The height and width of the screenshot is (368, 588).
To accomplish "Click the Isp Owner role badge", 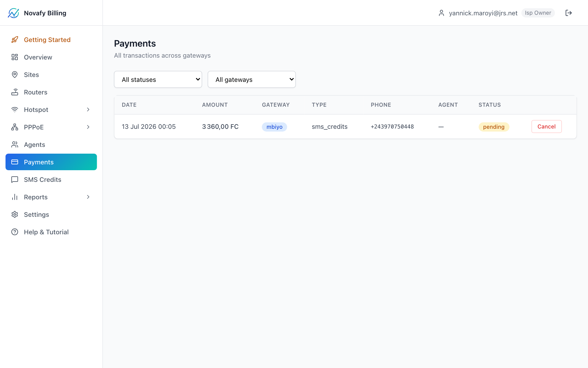I will 538,13.
